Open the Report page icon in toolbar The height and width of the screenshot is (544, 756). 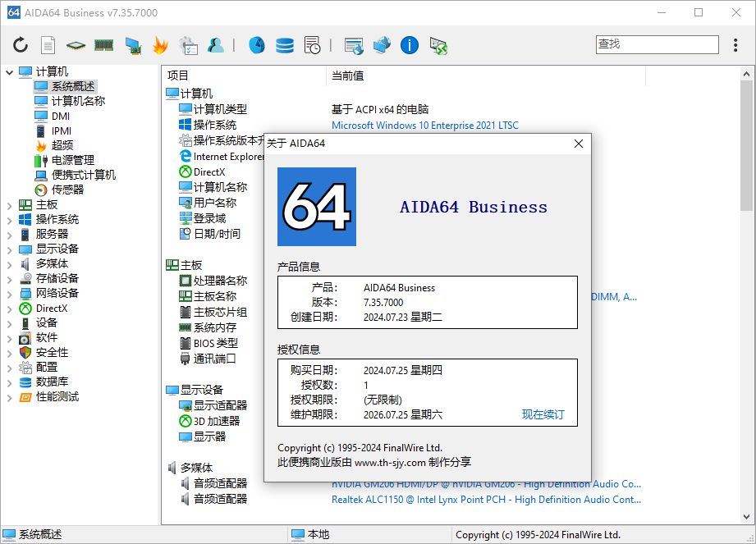[48, 45]
